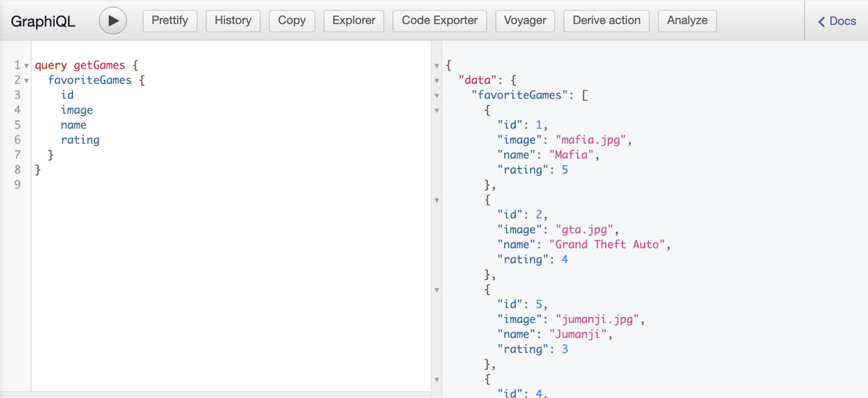Run the query using the play icon
This screenshot has width=868, height=398.
point(112,20)
